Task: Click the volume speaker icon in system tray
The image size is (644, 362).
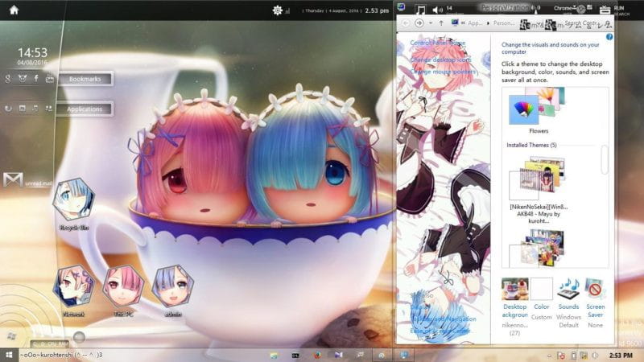Action: pyautogui.click(x=595, y=356)
